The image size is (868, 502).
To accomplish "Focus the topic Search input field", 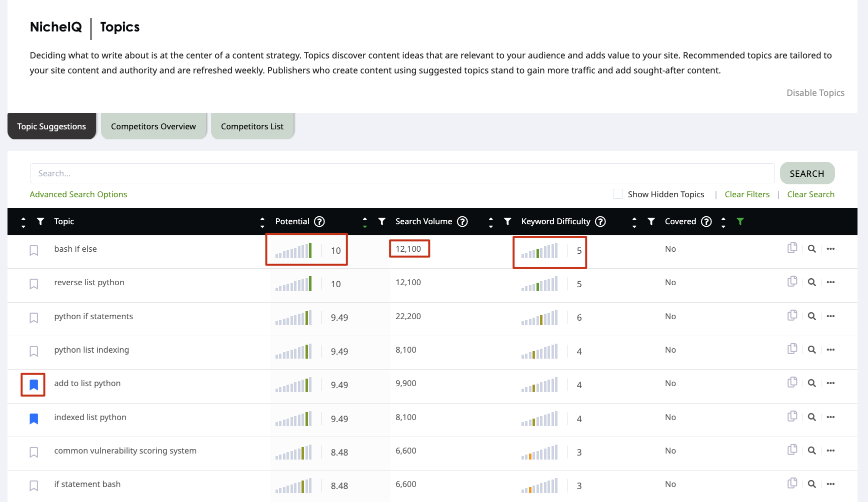I will pyautogui.click(x=402, y=173).
